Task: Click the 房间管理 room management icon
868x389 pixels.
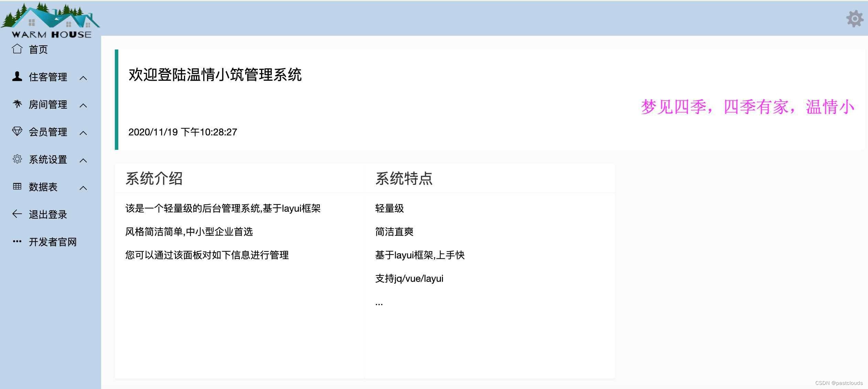Action: click(x=16, y=104)
